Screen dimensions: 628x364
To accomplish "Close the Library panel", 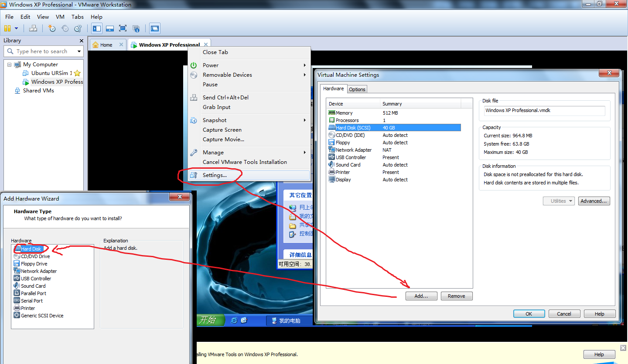I will coord(82,41).
